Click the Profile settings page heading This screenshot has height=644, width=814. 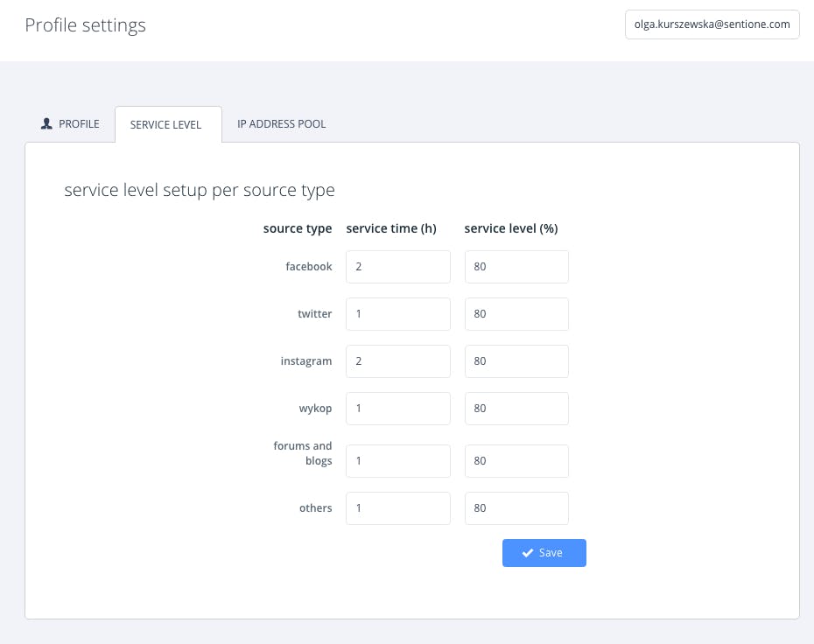tap(85, 25)
